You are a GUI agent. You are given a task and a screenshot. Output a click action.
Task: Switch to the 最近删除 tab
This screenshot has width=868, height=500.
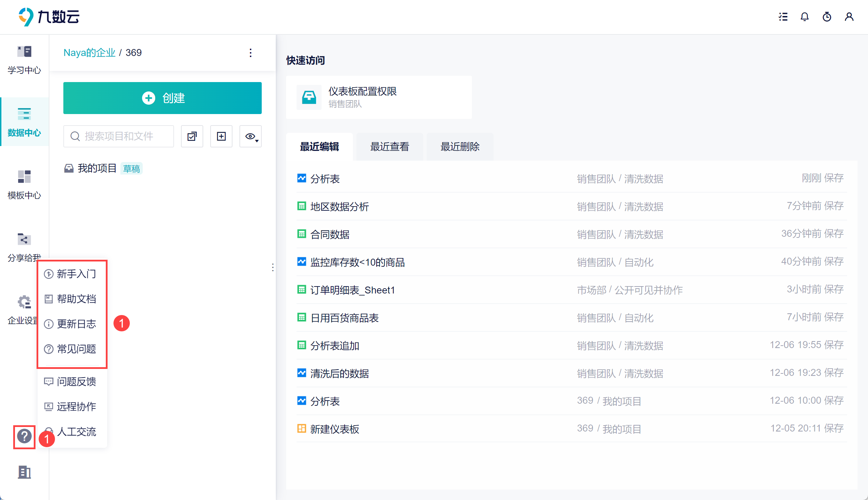[x=460, y=147]
